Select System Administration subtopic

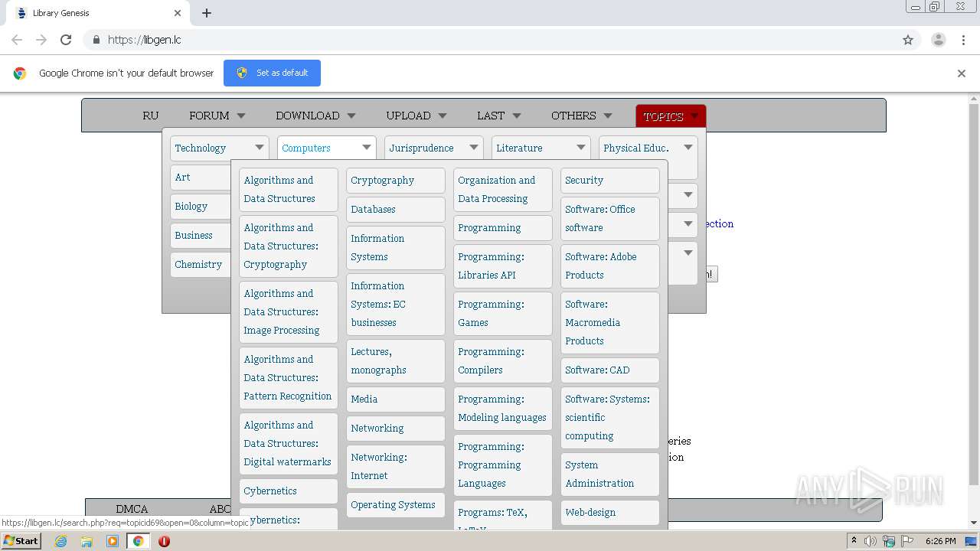[610, 474]
